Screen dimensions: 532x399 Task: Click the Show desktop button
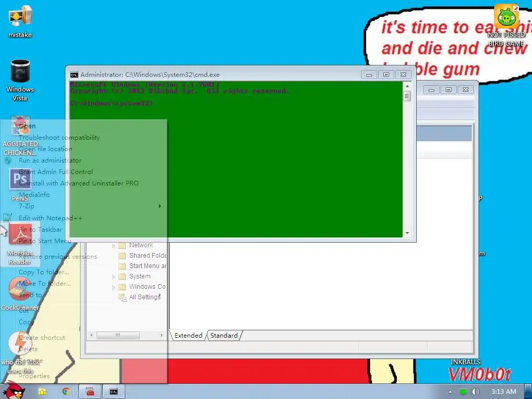pyautogui.click(x=528, y=392)
